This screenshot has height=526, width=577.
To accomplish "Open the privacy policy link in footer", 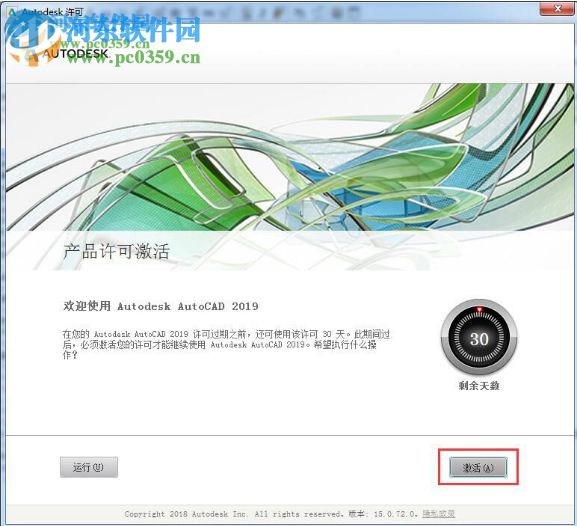I will pos(438,513).
